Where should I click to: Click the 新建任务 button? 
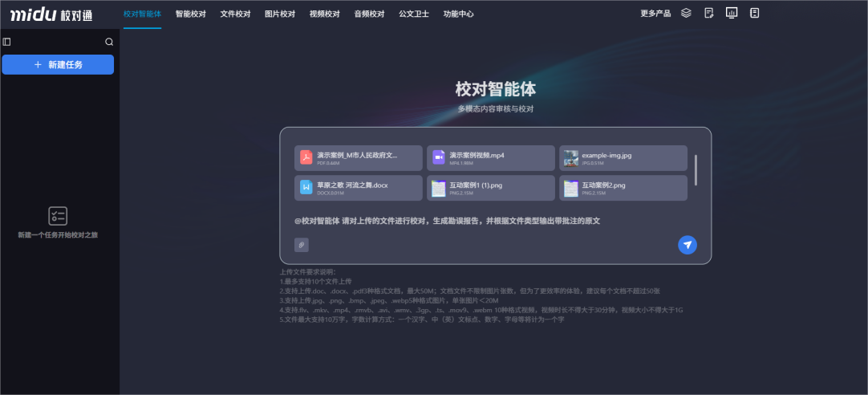[x=58, y=65]
